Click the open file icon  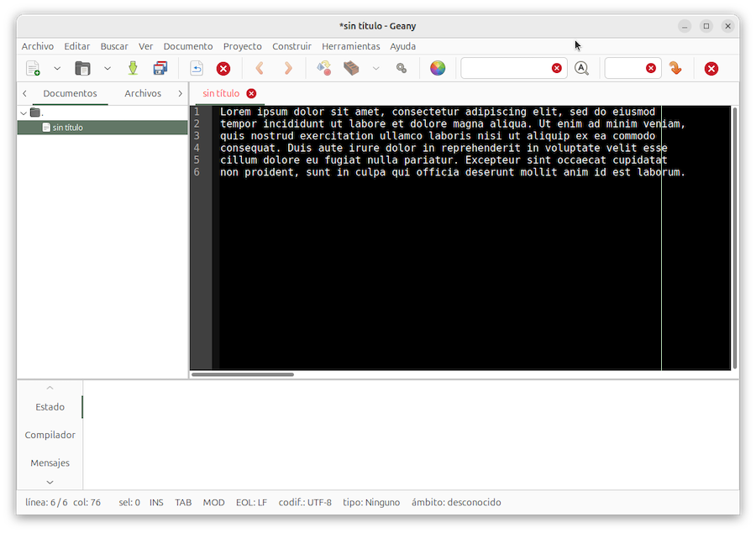click(x=82, y=69)
